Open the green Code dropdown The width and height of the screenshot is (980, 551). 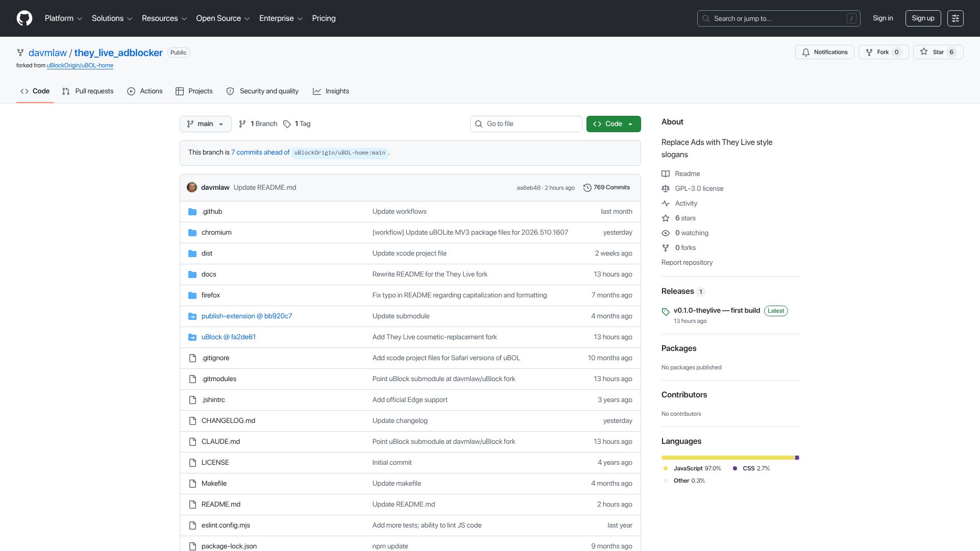(x=614, y=124)
